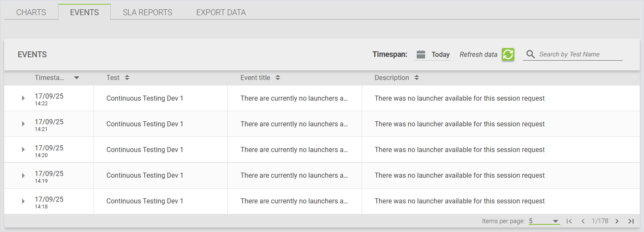This screenshot has height=232, width=644.
Task: Jump to the last events page
Action: pyautogui.click(x=631, y=221)
